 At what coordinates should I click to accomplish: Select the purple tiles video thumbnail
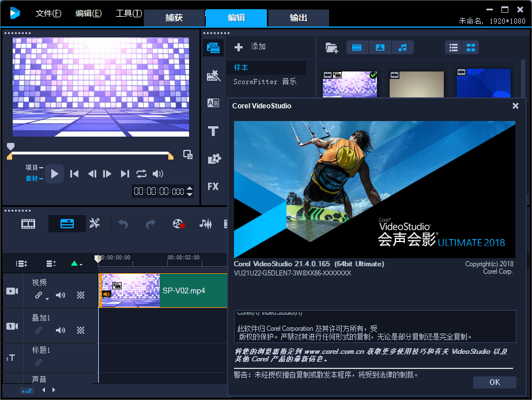349,84
